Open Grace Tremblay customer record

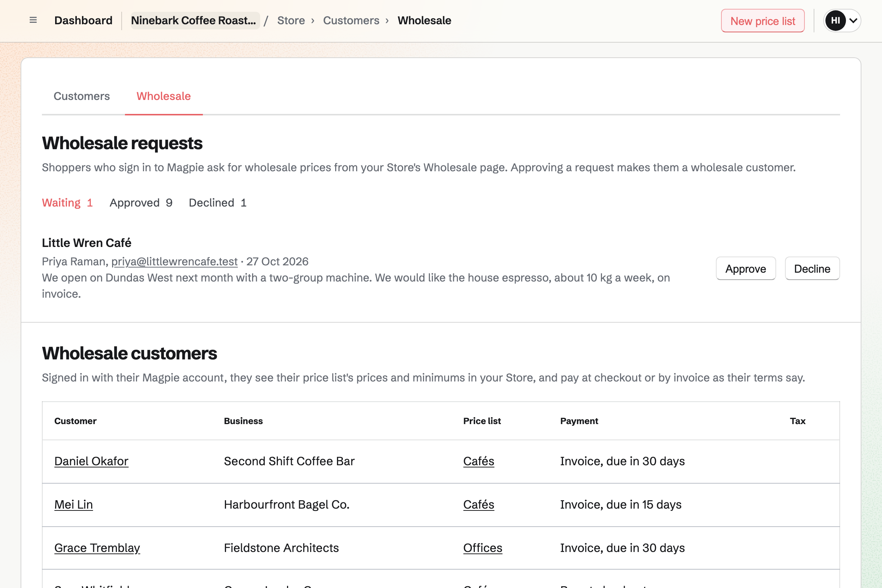coord(97,548)
